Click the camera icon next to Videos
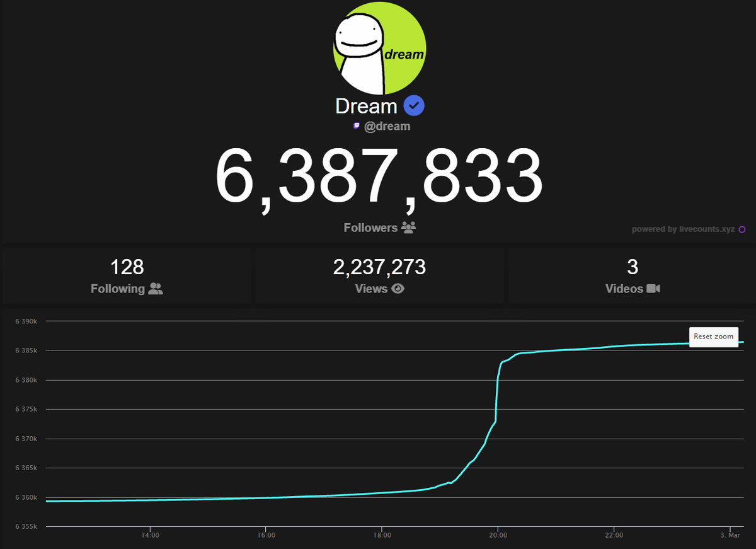Image resolution: width=756 pixels, height=549 pixels. point(653,289)
